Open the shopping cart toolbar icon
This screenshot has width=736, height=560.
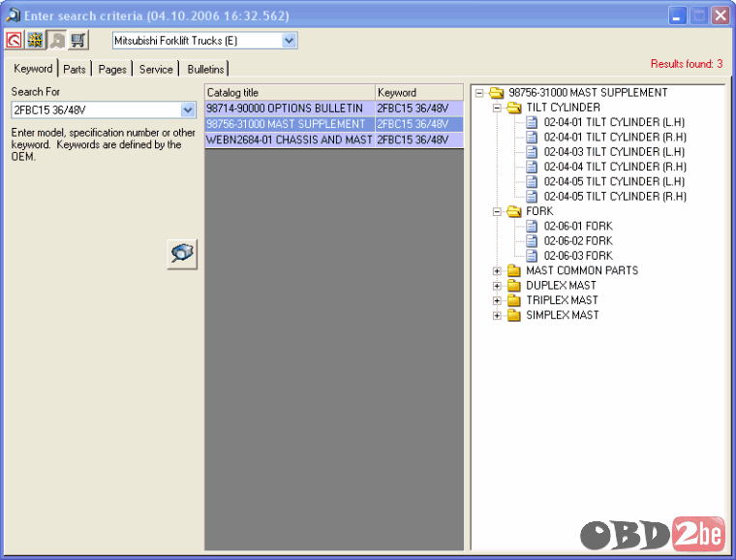point(78,40)
